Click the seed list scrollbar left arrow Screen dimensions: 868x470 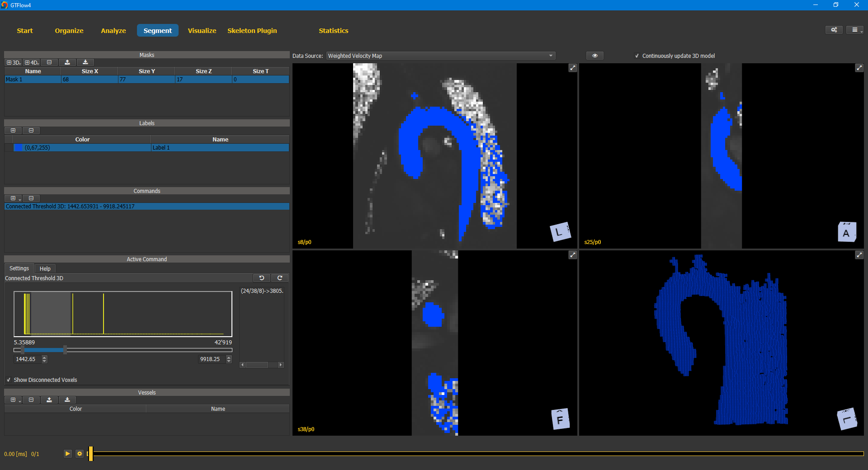pos(243,365)
